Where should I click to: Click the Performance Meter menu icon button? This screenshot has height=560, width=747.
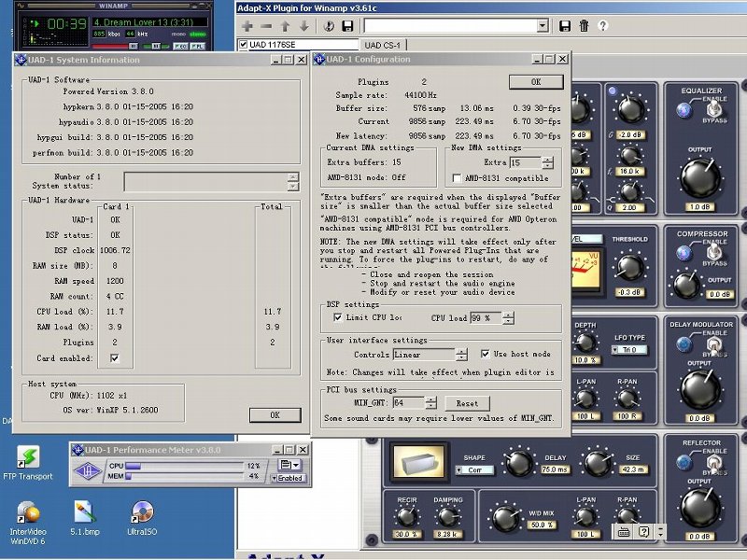(x=289, y=465)
